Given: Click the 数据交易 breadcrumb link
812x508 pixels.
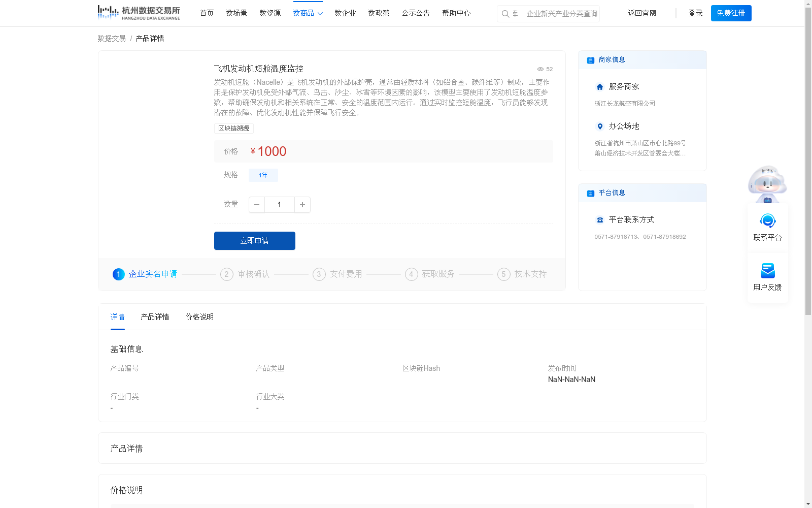Looking at the screenshot, I should click(112, 39).
